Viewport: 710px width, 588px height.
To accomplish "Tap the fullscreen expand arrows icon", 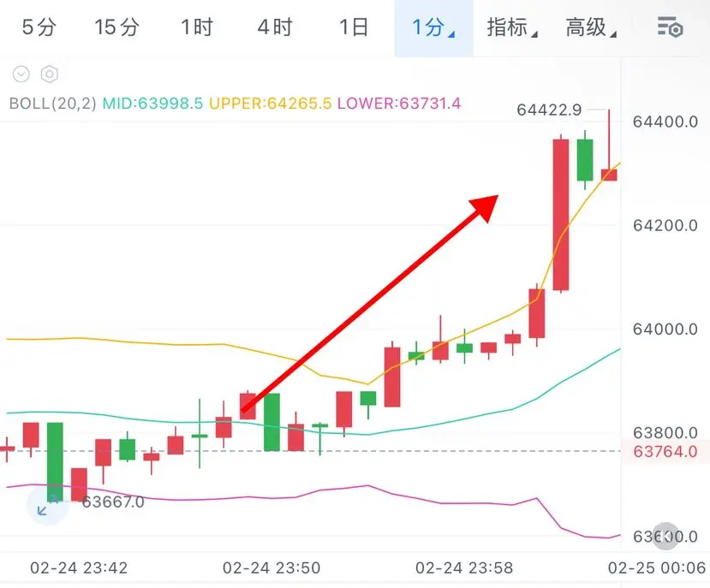I will pos(47,505).
